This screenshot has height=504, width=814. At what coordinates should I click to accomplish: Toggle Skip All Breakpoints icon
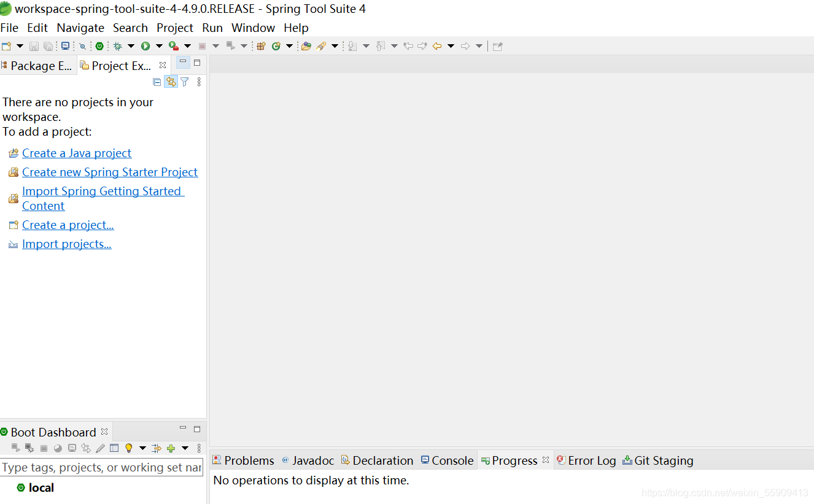(x=82, y=46)
